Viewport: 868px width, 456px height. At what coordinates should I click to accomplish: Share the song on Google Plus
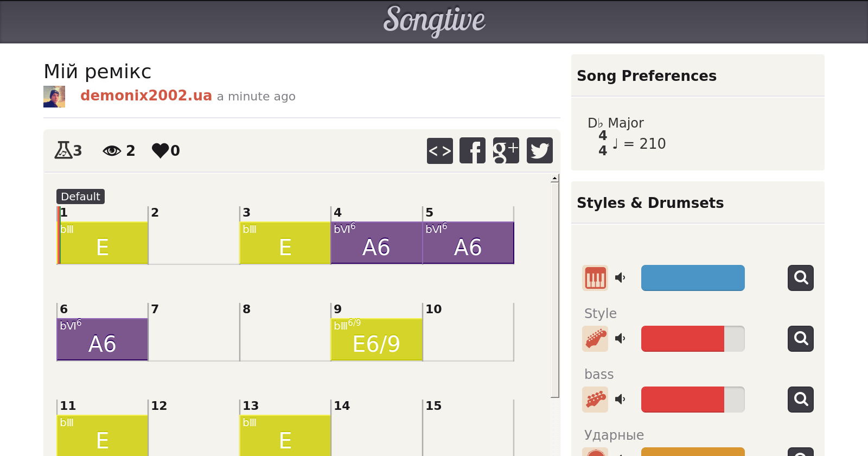[x=506, y=150]
